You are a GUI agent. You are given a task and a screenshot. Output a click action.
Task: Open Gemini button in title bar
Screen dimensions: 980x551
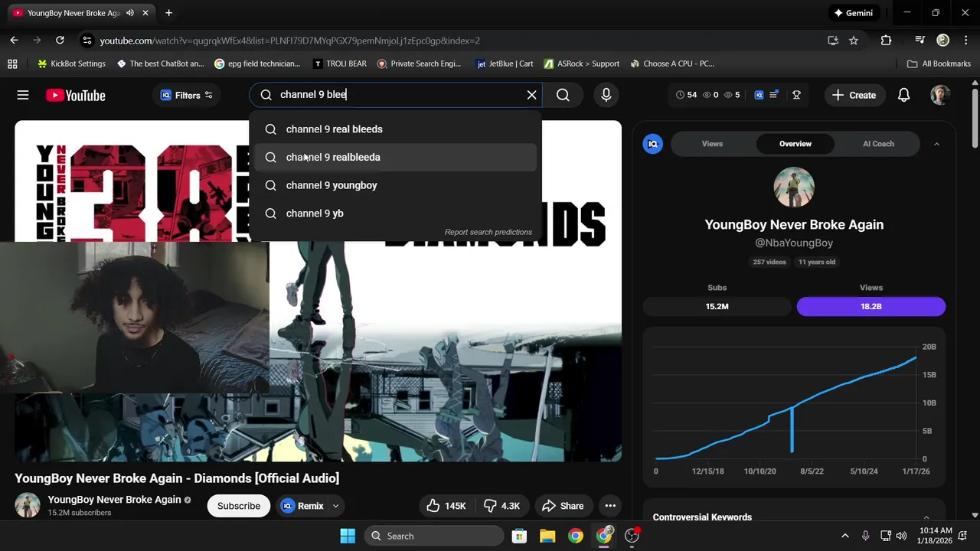854,13
